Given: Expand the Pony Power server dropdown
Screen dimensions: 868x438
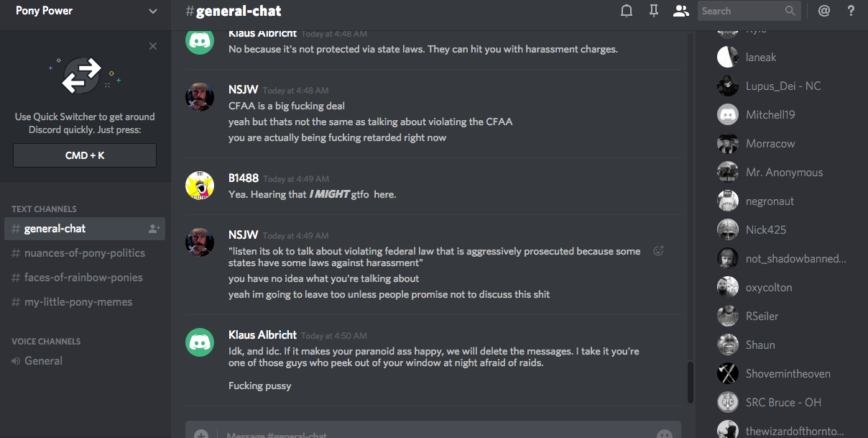Looking at the screenshot, I should tap(152, 11).
